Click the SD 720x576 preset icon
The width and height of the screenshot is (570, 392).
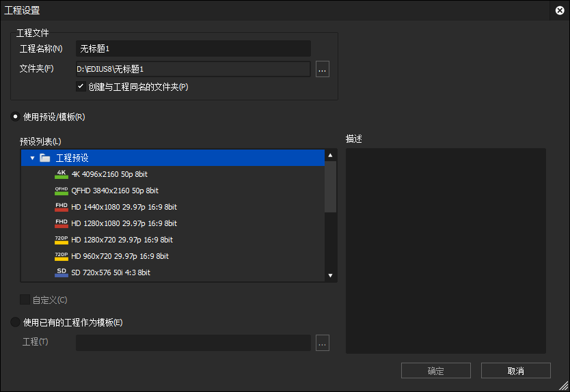point(62,272)
